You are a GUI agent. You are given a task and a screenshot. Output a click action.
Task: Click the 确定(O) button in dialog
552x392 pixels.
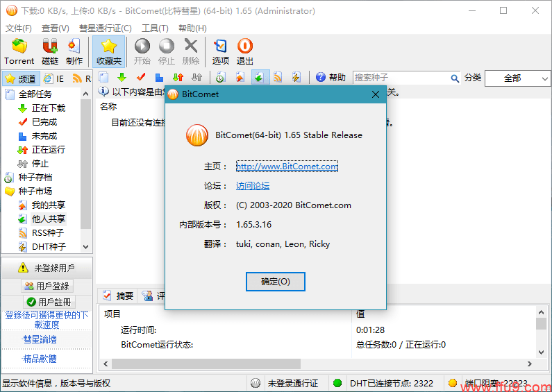(x=275, y=282)
